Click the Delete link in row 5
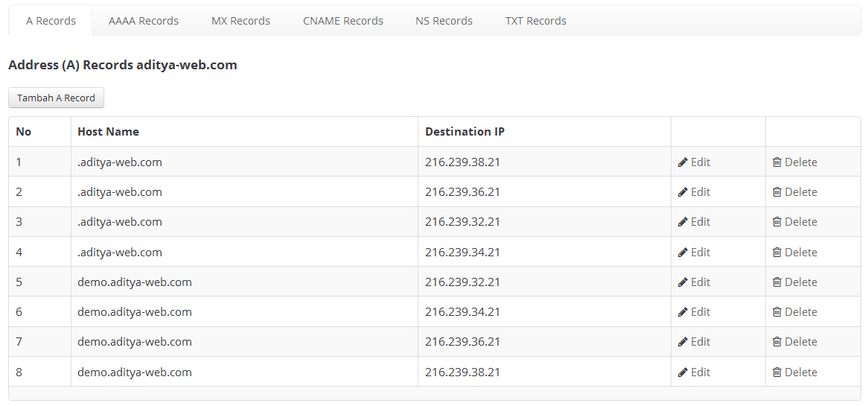 click(x=800, y=282)
